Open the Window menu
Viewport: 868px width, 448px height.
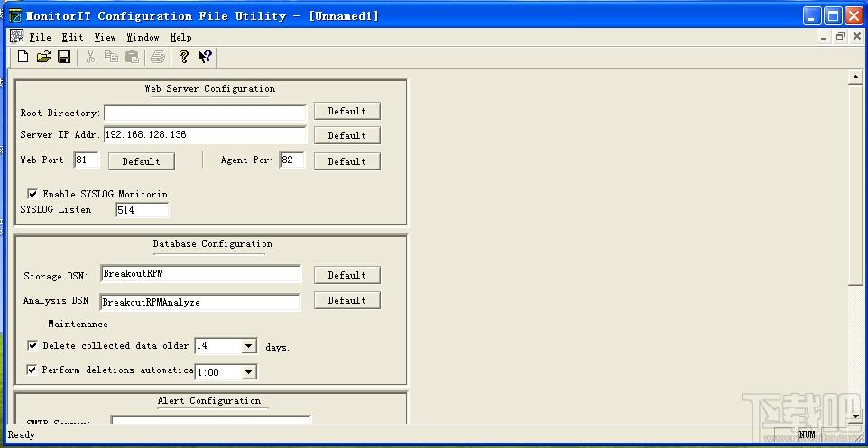[143, 37]
